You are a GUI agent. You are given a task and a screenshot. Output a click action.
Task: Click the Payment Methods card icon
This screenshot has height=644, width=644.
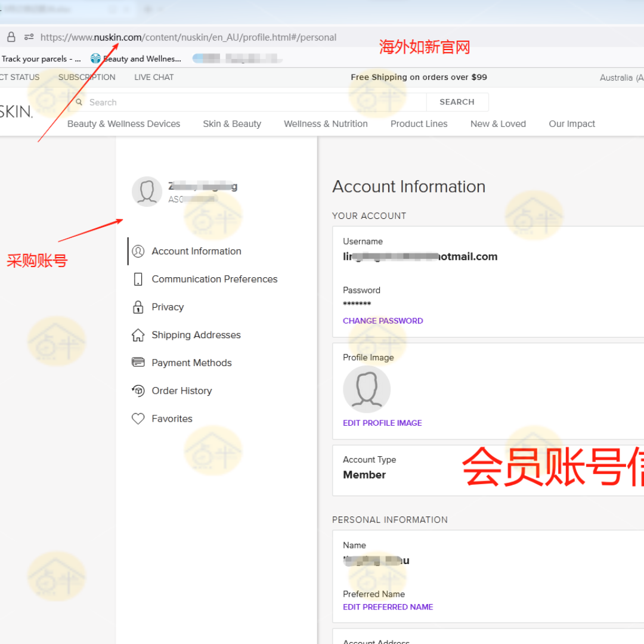pyautogui.click(x=138, y=363)
